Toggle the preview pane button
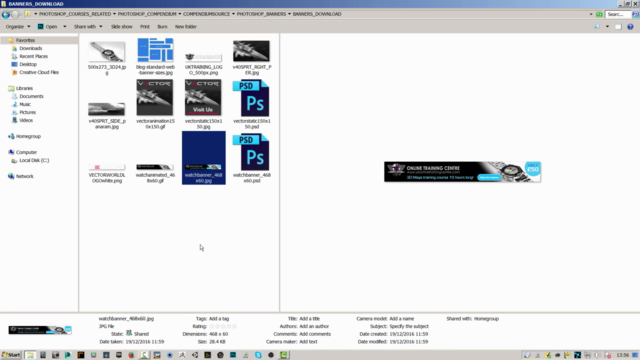 pyautogui.click(x=618, y=27)
